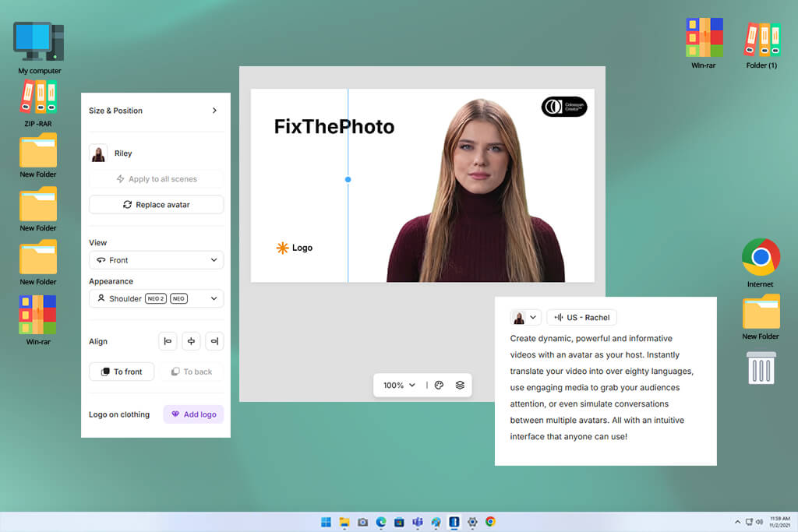Open Microsoft Edge from taskbar

coord(381,522)
